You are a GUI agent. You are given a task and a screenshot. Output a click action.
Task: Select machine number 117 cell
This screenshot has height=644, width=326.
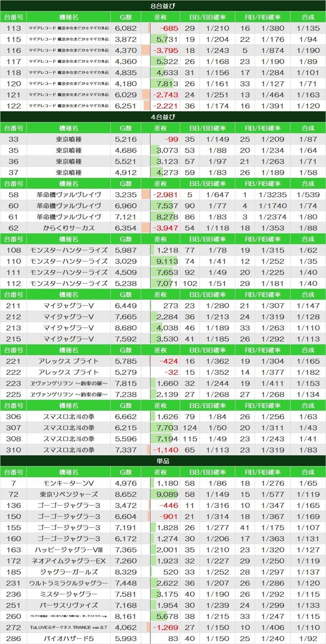coord(14,62)
